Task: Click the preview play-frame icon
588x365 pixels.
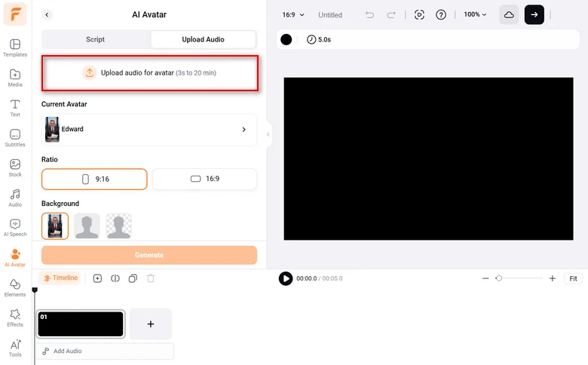Action: (419, 14)
